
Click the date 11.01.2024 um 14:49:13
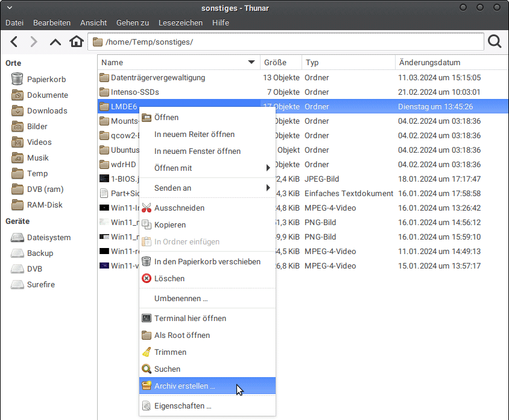(440, 252)
